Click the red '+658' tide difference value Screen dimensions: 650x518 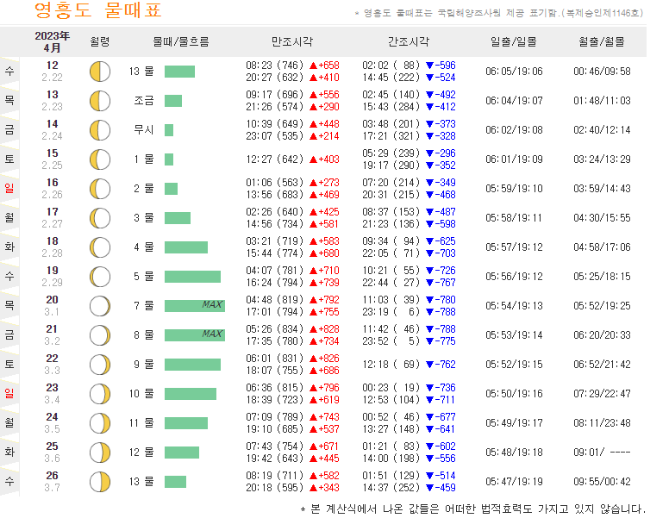(x=325, y=65)
